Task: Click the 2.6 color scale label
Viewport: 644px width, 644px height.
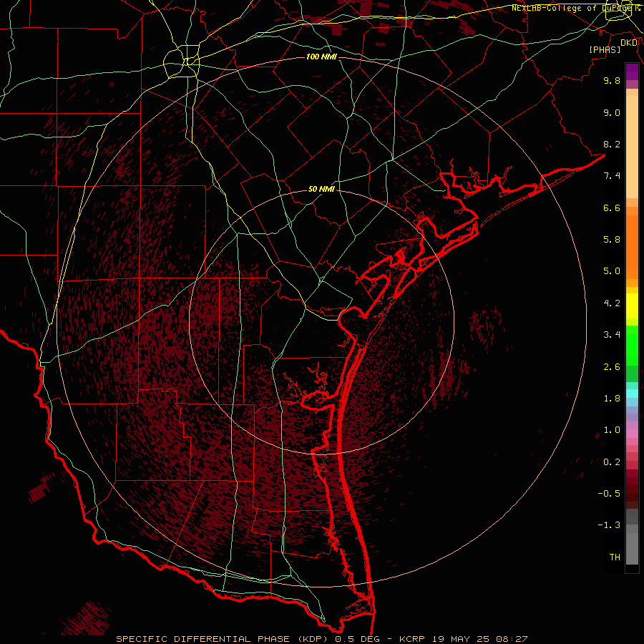Action: pyautogui.click(x=612, y=367)
